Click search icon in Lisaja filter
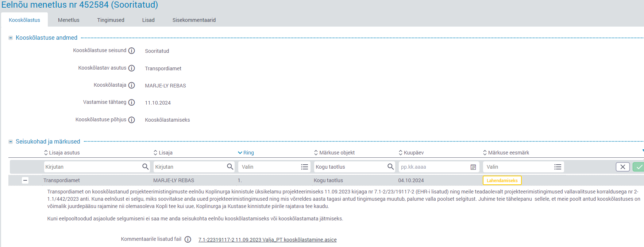The height and width of the screenshot is (247, 644). (x=230, y=166)
